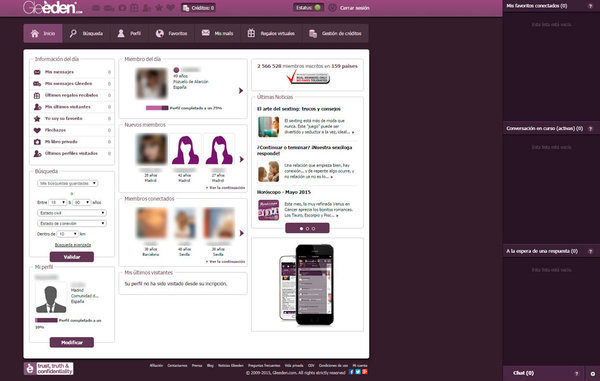Open first new member photo thumbnail
The height and width of the screenshot is (381, 600).
152,150
